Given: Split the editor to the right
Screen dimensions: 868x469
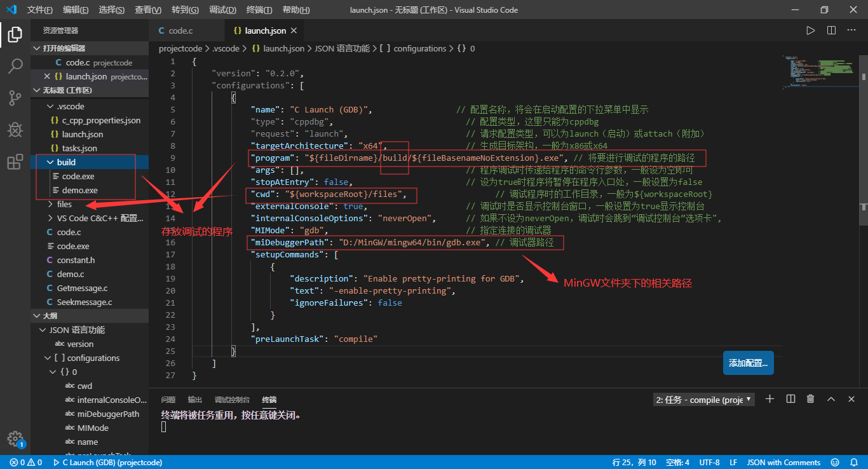Looking at the screenshot, I should click(831, 31).
